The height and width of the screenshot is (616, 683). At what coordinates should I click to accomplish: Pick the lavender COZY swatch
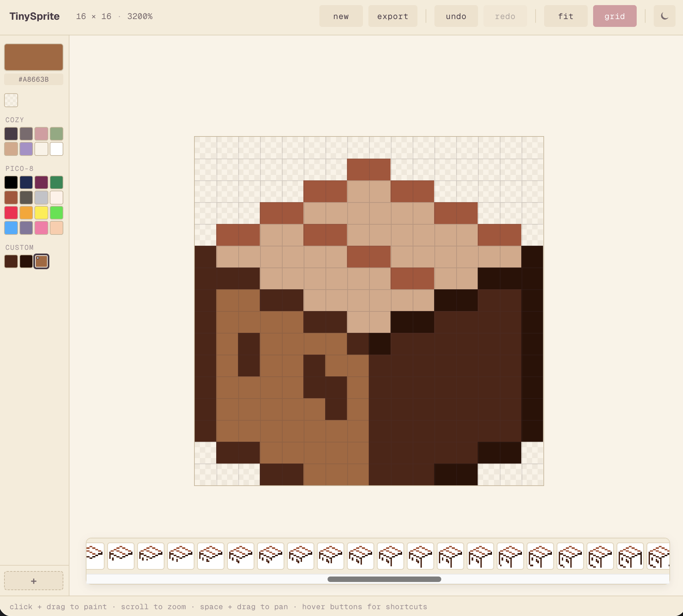coord(26,149)
